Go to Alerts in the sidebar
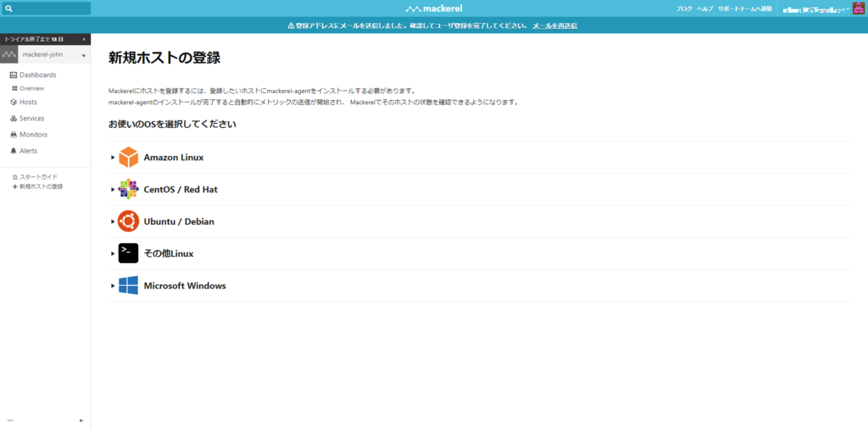The image size is (868, 429). [28, 151]
